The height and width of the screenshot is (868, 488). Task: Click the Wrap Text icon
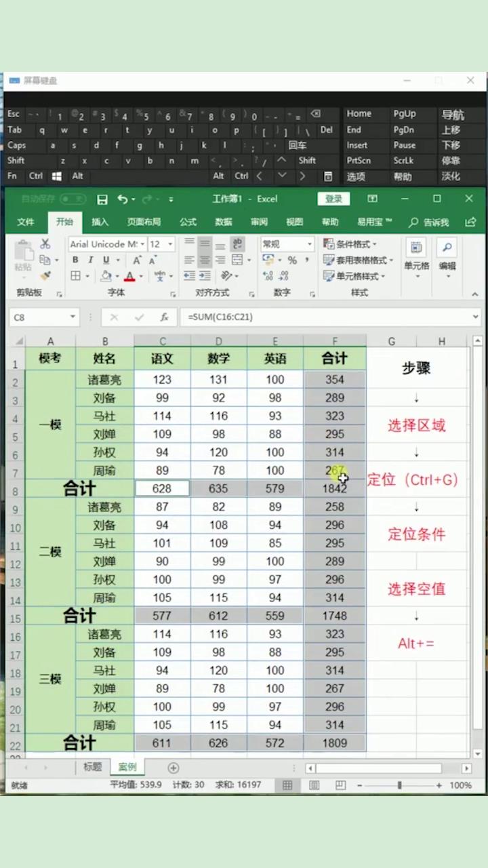click(237, 244)
